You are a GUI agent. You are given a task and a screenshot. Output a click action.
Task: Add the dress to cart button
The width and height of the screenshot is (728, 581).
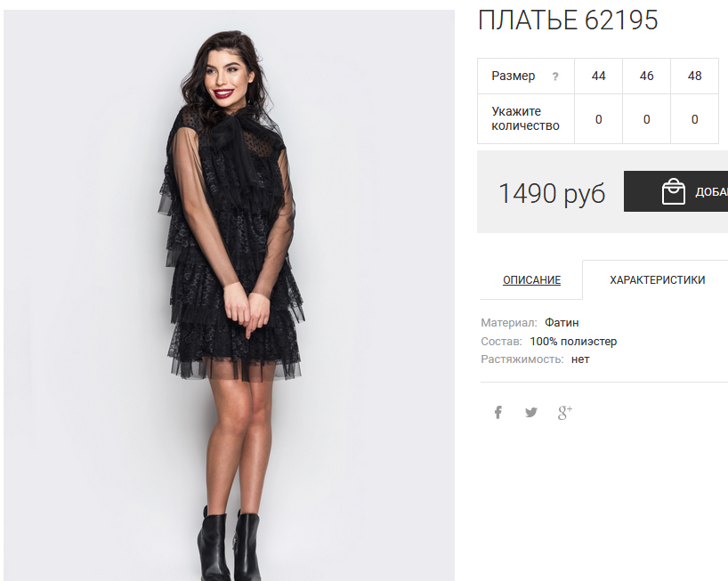pos(676,191)
